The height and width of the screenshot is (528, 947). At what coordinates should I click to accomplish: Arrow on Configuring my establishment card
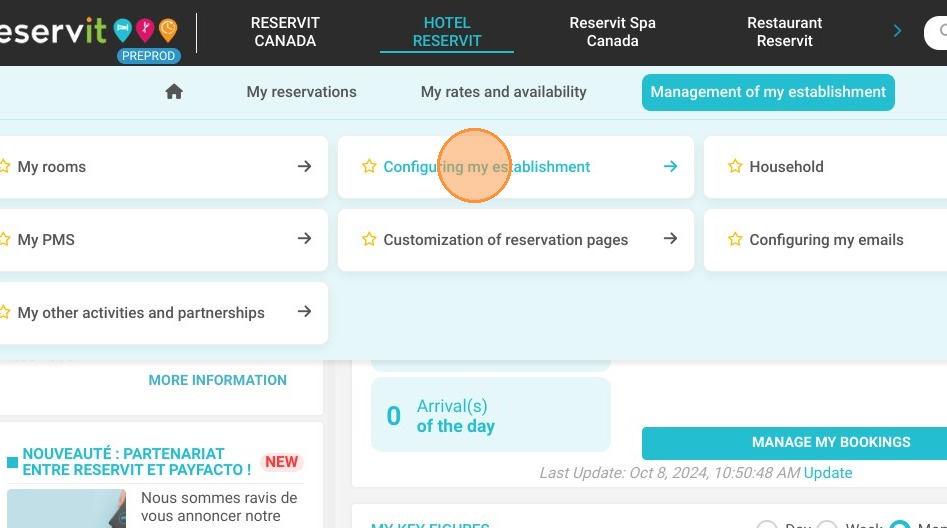(x=670, y=166)
